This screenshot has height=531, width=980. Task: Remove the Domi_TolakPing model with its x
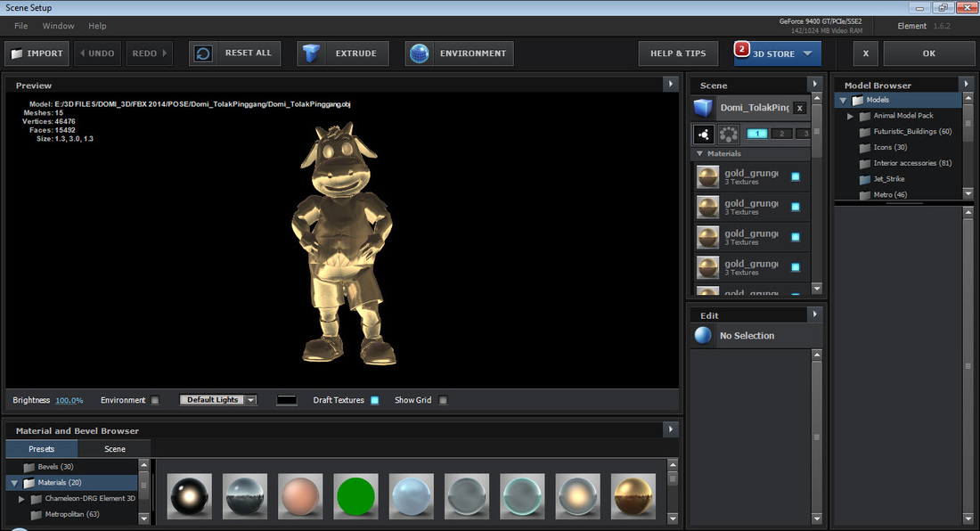(x=799, y=108)
